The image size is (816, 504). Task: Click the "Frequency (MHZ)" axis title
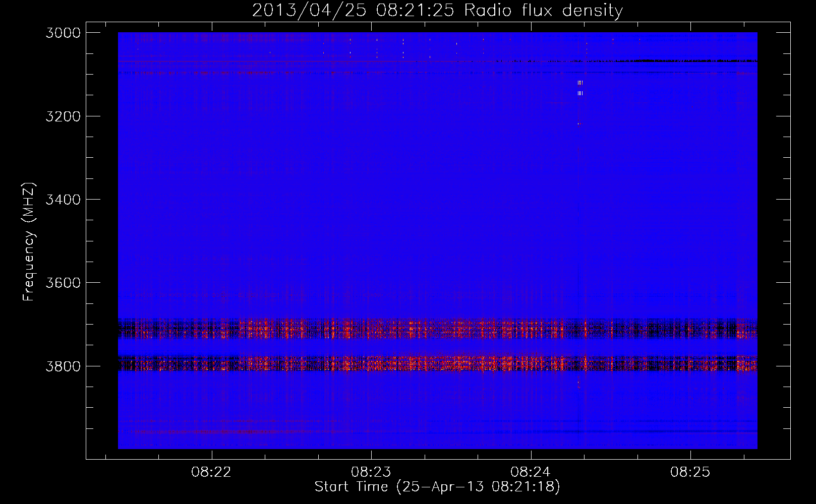(x=29, y=242)
